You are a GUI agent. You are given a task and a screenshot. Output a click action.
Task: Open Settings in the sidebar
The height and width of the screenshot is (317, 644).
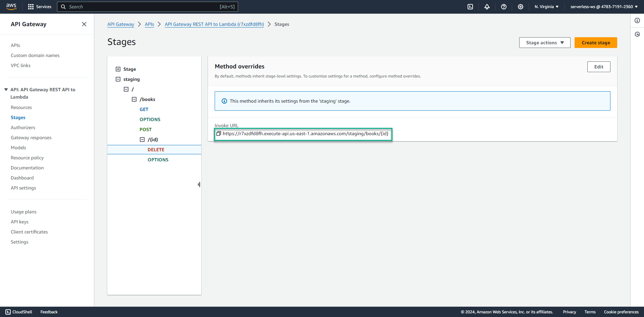(19, 242)
